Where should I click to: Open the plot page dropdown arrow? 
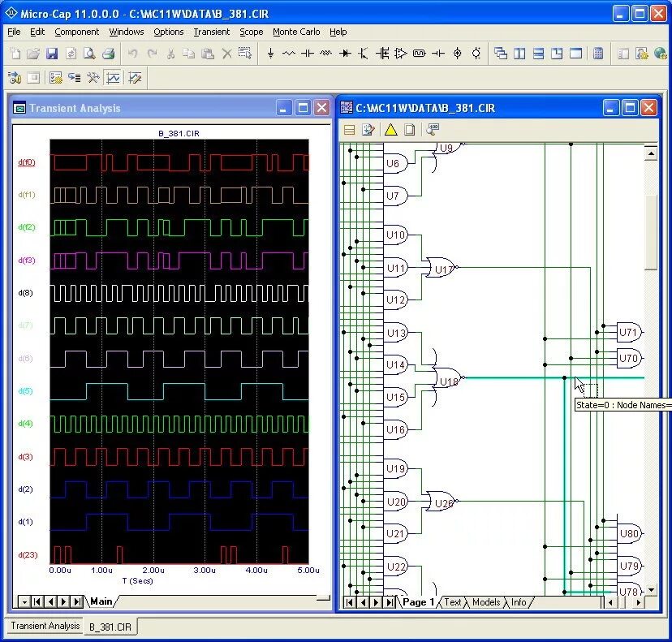24,601
